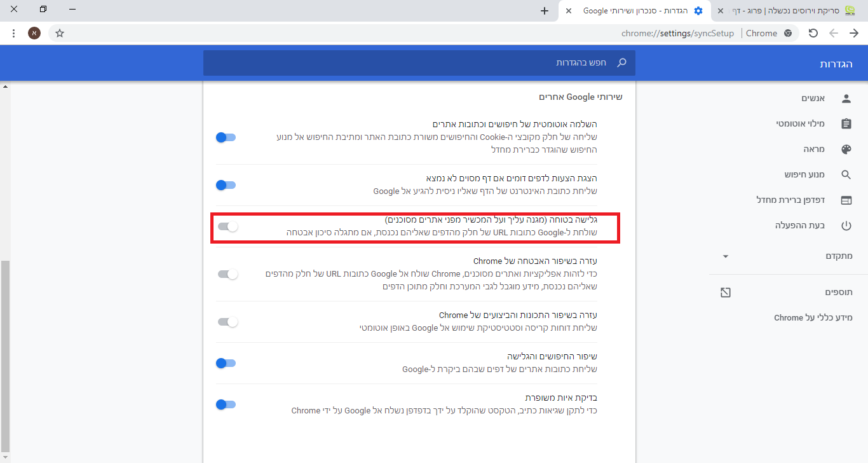Bookmark this page with the star icon
This screenshot has width=868, height=463.
pos(60,33)
